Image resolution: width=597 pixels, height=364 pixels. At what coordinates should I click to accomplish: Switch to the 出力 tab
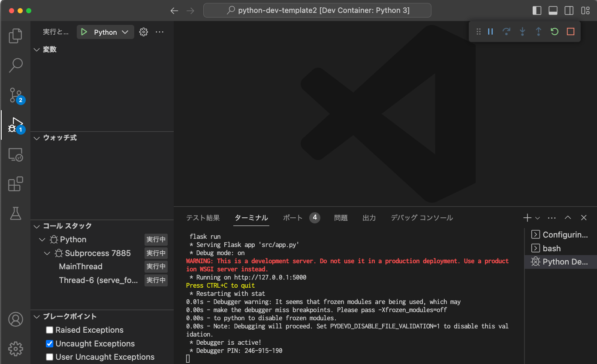369,218
